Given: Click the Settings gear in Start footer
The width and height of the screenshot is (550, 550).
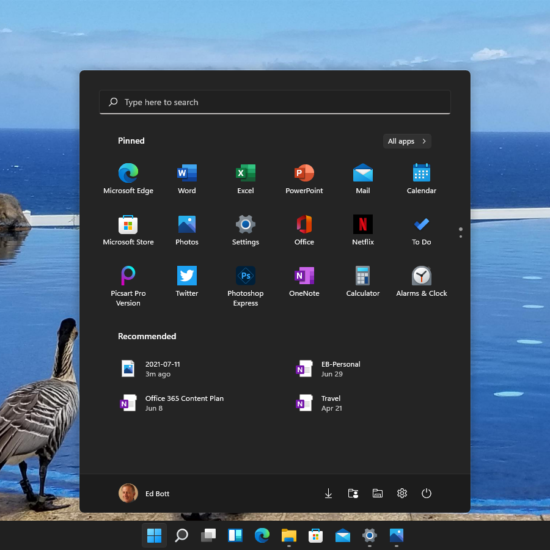Looking at the screenshot, I should tap(402, 493).
